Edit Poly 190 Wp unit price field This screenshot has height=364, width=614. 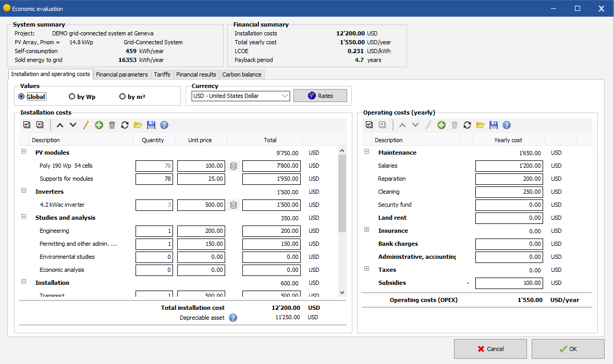point(201,166)
